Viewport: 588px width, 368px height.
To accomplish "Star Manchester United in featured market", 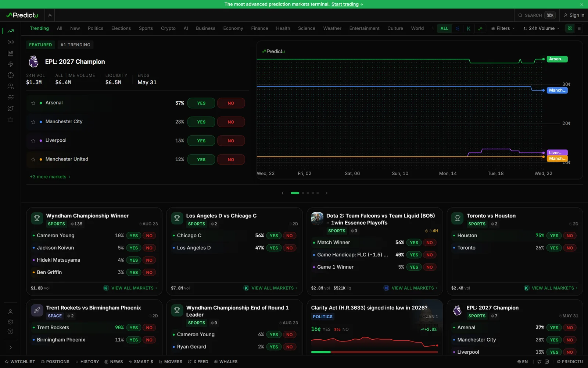I will point(33,159).
